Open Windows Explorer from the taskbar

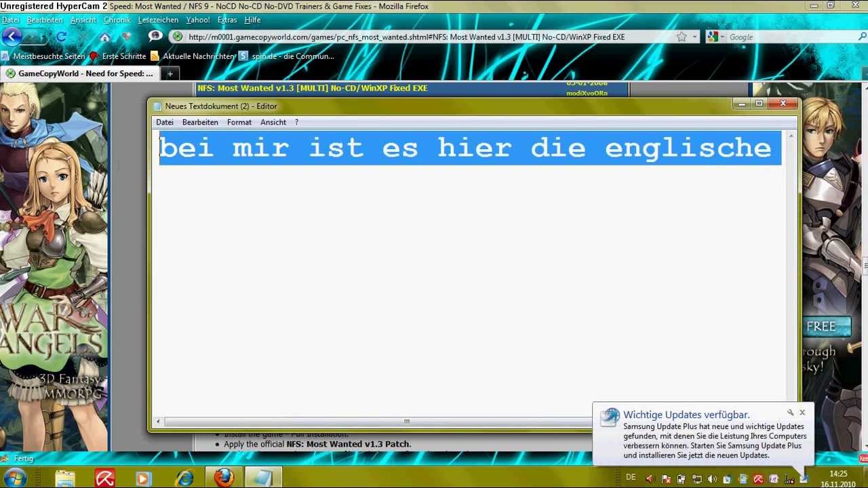65,479
